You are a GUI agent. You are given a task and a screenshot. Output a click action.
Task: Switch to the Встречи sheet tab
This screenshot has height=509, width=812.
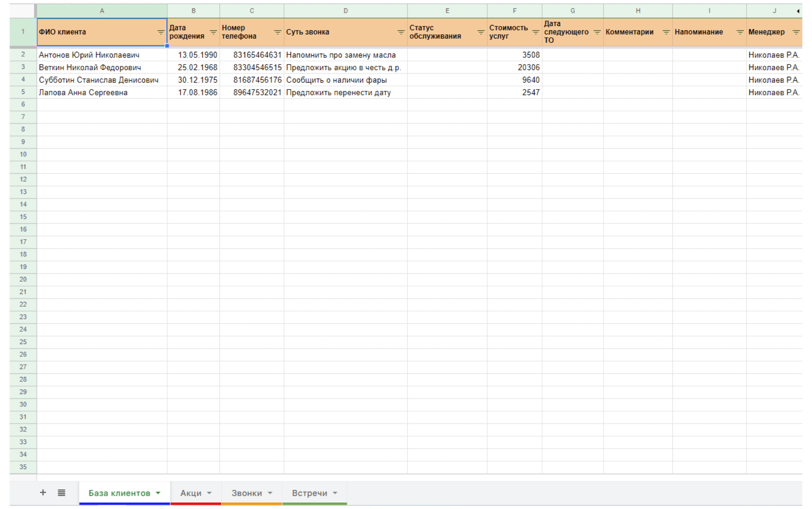[309, 493]
